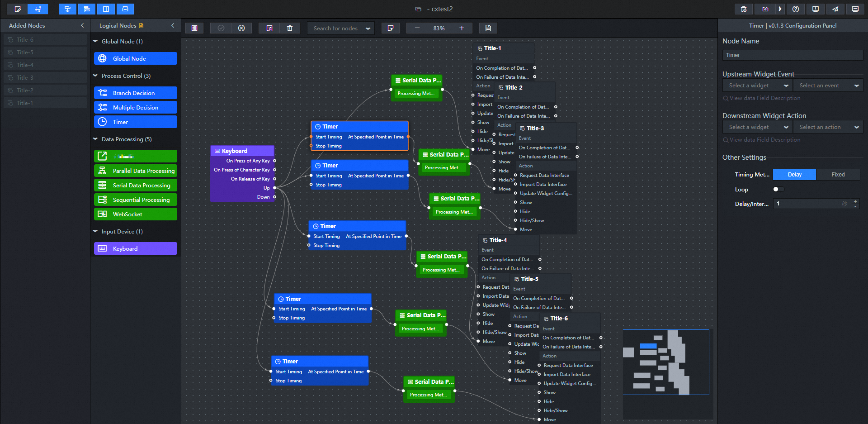Toggle the Loop switch

click(x=778, y=189)
